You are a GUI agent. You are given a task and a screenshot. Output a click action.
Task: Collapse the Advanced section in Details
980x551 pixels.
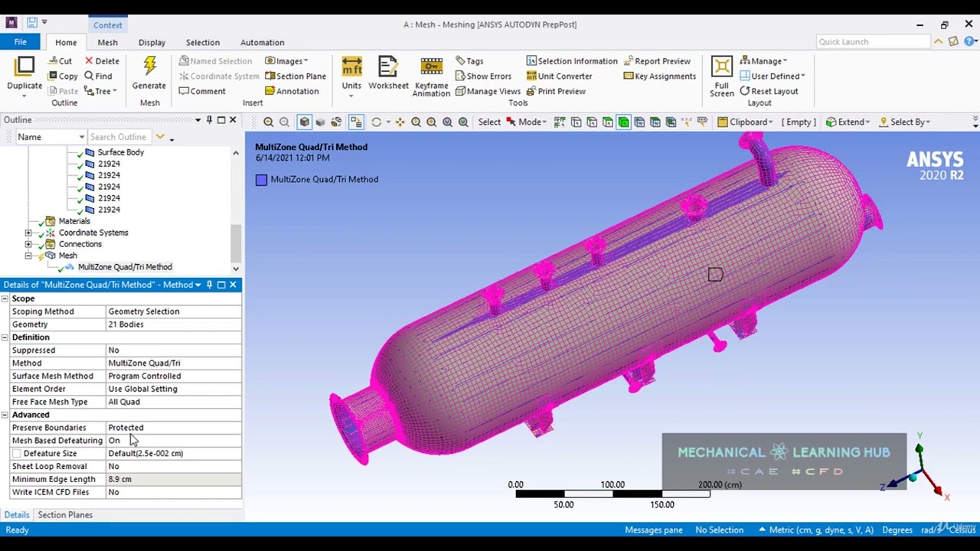(5, 415)
